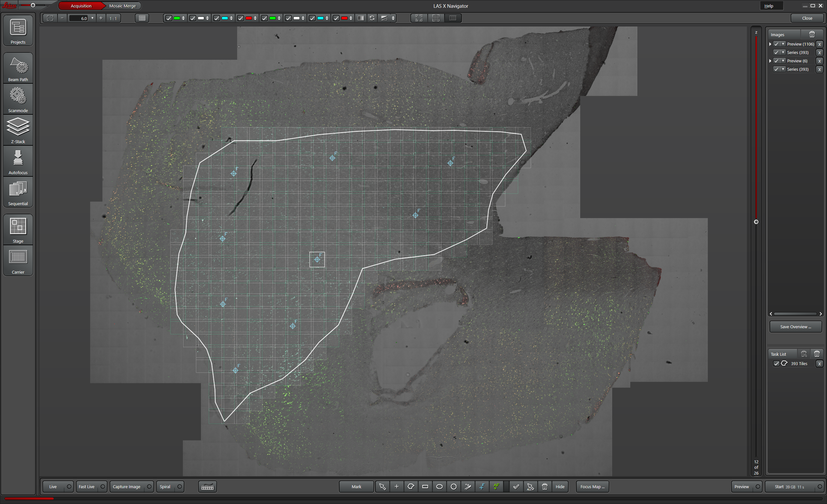Select the polygon region drawing tool
This screenshot has height=504, width=827.
pos(411,487)
